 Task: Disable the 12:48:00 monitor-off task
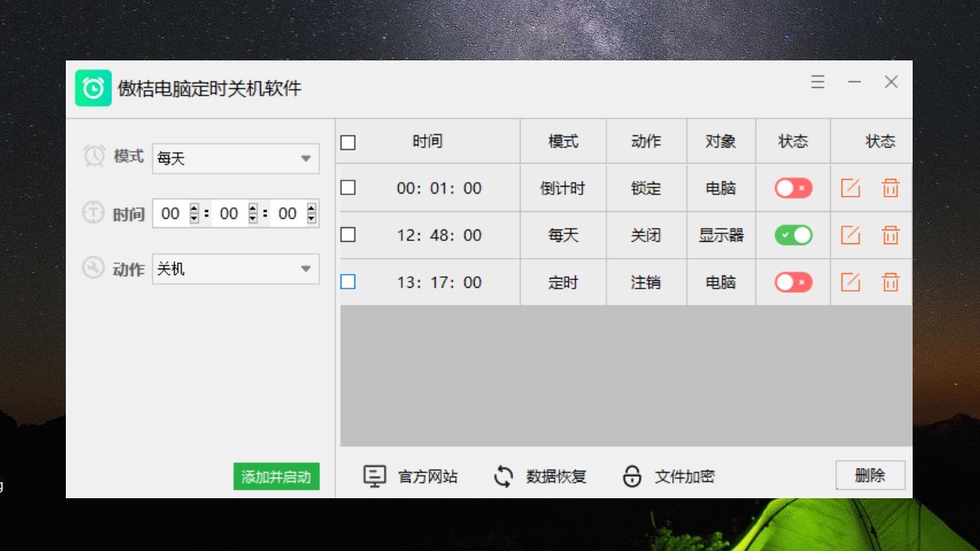pyautogui.click(x=792, y=235)
